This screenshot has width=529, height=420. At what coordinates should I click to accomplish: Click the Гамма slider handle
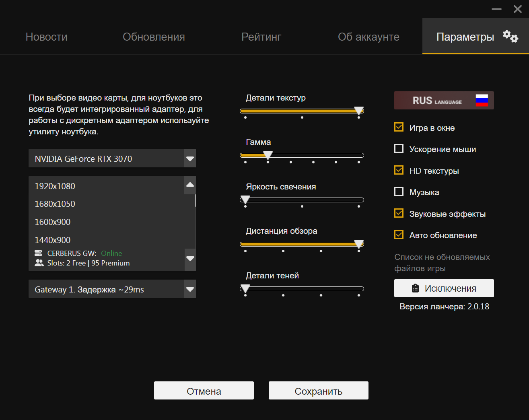click(x=268, y=156)
